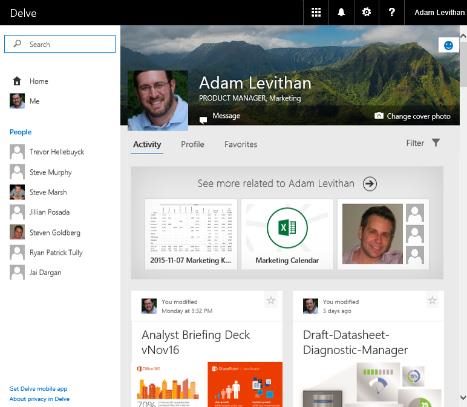Open the Marketing Calendar Excel card
Screen dimensions: 467x407
(287, 234)
